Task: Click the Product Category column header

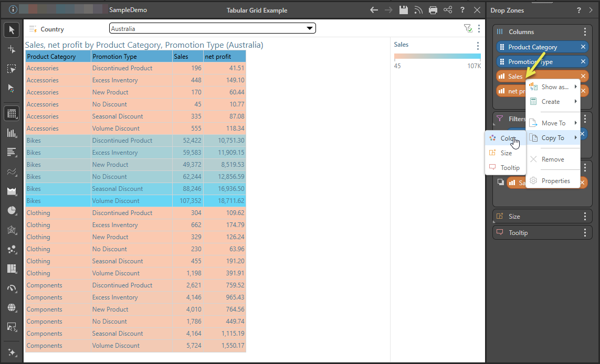Action: tap(51, 57)
